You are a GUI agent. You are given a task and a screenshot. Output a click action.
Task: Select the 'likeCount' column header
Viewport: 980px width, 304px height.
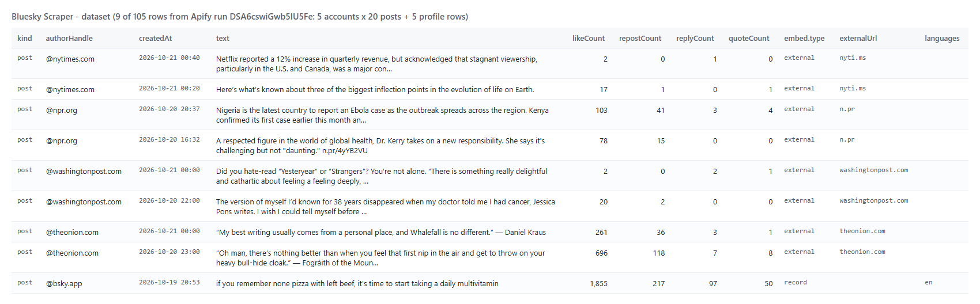tap(589, 39)
